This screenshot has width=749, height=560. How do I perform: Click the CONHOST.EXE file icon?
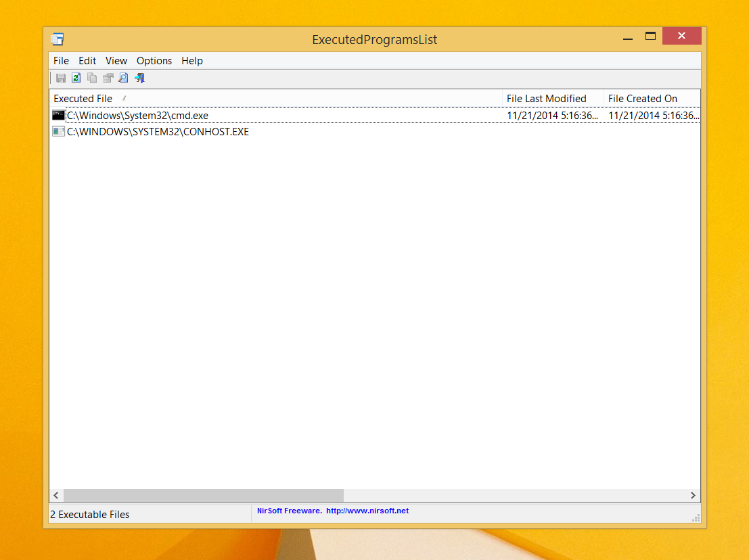58,131
